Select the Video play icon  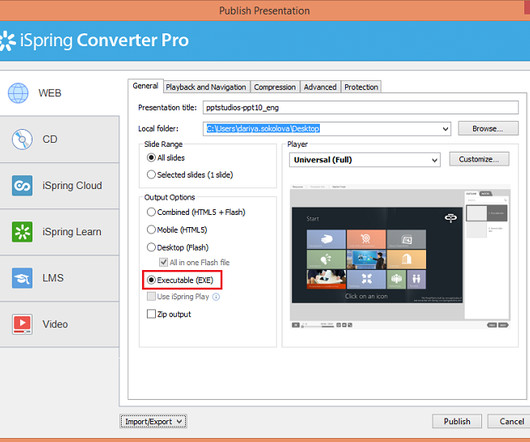pos(22,324)
